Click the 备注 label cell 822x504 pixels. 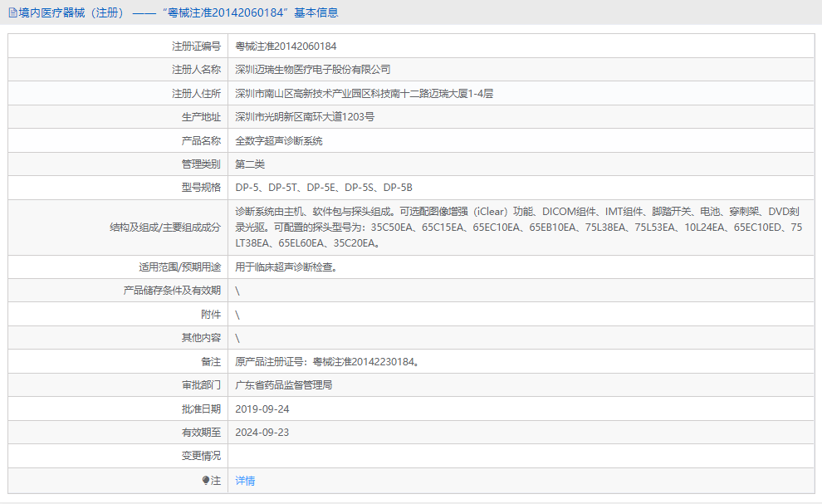[118, 361]
